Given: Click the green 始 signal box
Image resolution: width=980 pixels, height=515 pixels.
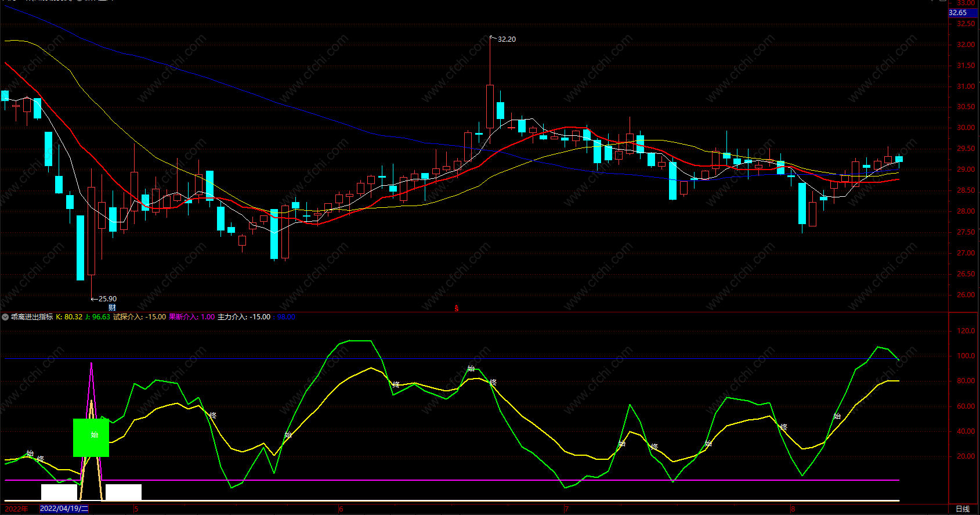Looking at the screenshot, I should tap(91, 438).
